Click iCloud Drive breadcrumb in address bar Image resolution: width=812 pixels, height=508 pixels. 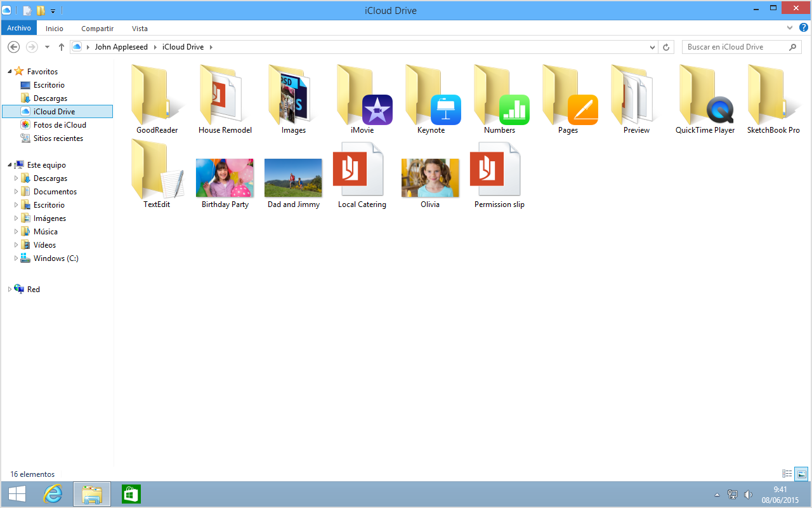pos(183,47)
